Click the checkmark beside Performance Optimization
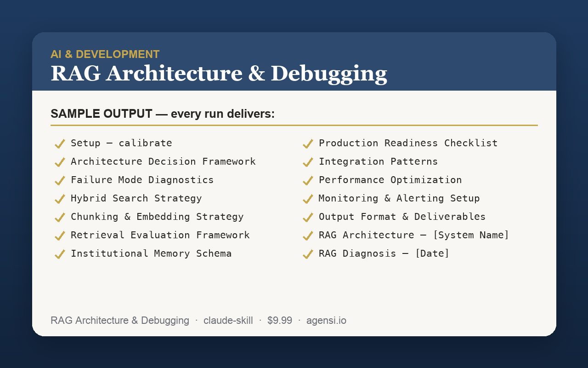 308,180
